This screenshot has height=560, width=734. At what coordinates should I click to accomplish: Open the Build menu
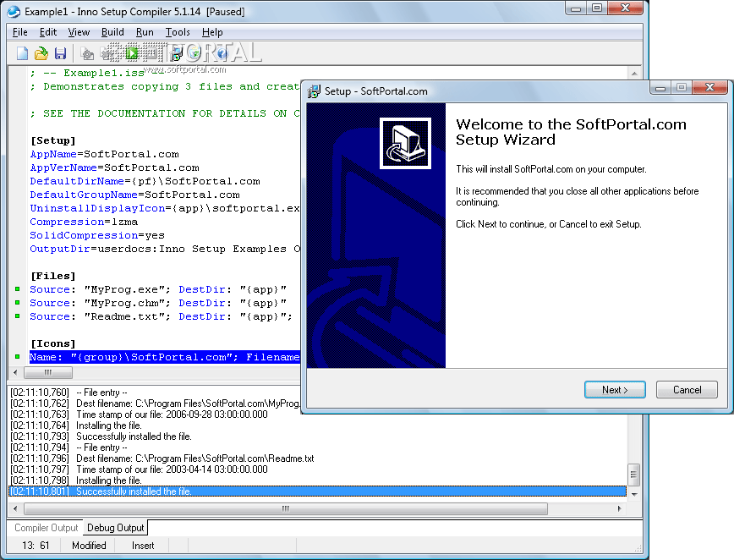112,32
